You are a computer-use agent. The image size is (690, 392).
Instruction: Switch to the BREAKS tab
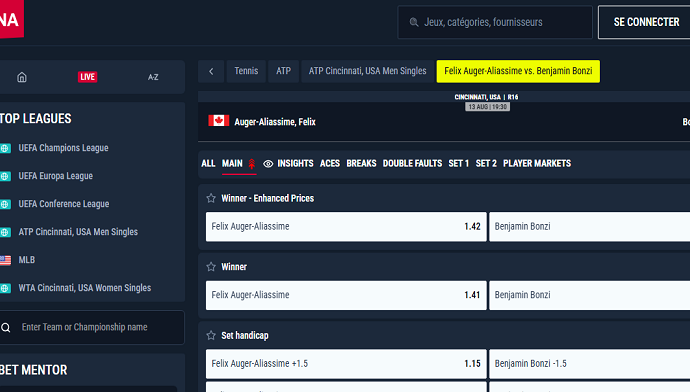tap(361, 164)
